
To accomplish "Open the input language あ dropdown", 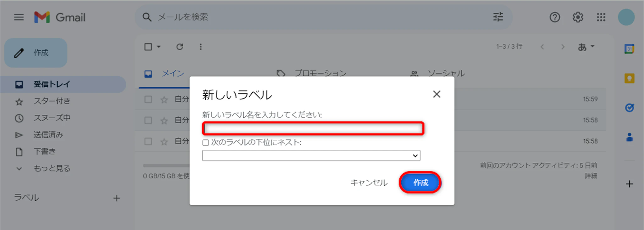I will [586, 47].
